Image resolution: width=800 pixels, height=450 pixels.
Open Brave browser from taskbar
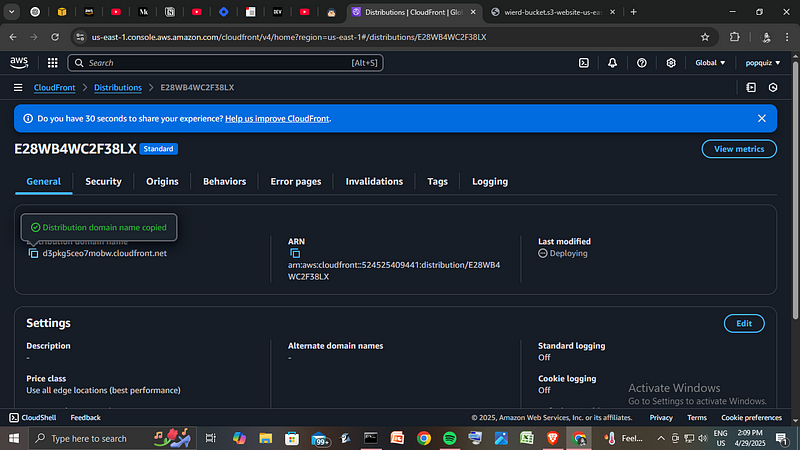point(553,438)
